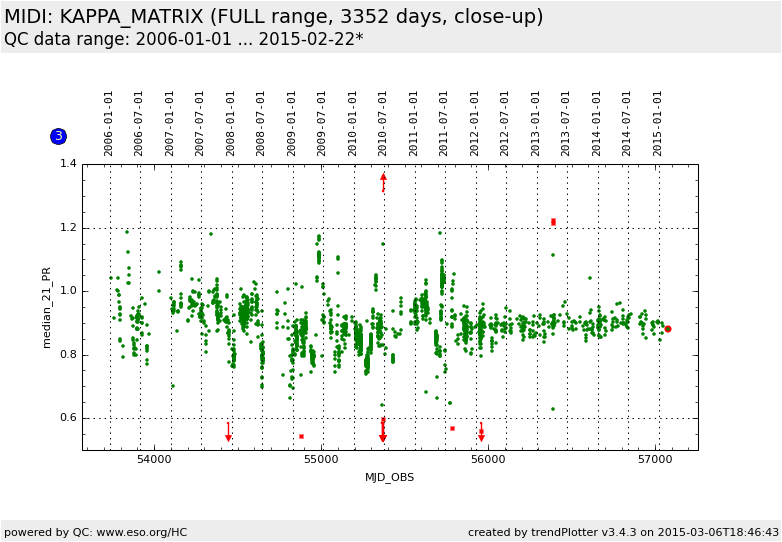The width and height of the screenshot is (782, 542).
Task: Click red down arrow near 2012-01-01 gridline
Action: point(481,435)
